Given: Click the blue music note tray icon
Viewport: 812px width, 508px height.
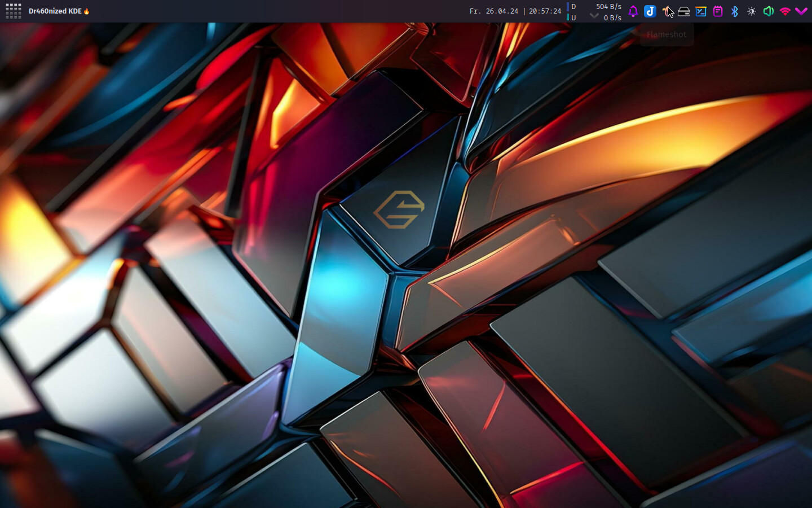Looking at the screenshot, I should [x=650, y=11].
